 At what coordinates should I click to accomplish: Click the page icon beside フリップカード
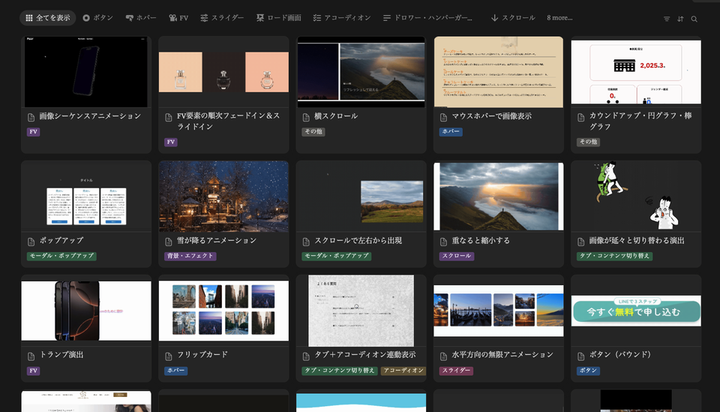click(x=169, y=355)
